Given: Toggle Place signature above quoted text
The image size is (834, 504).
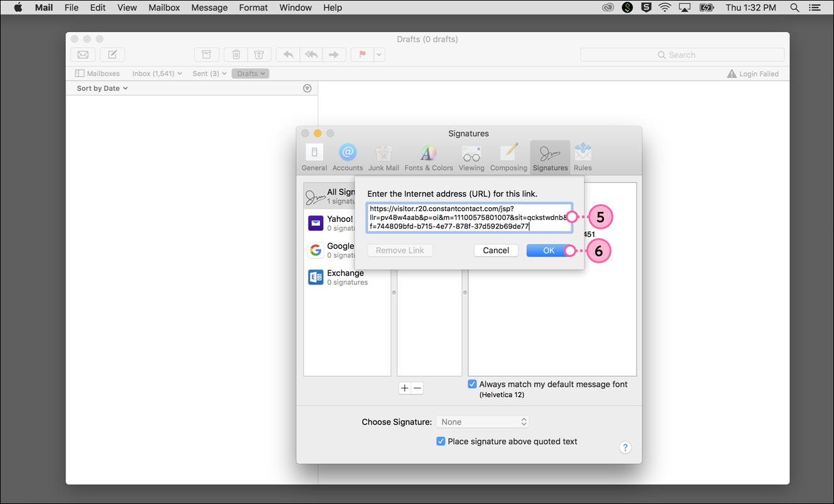Looking at the screenshot, I should (441, 441).
